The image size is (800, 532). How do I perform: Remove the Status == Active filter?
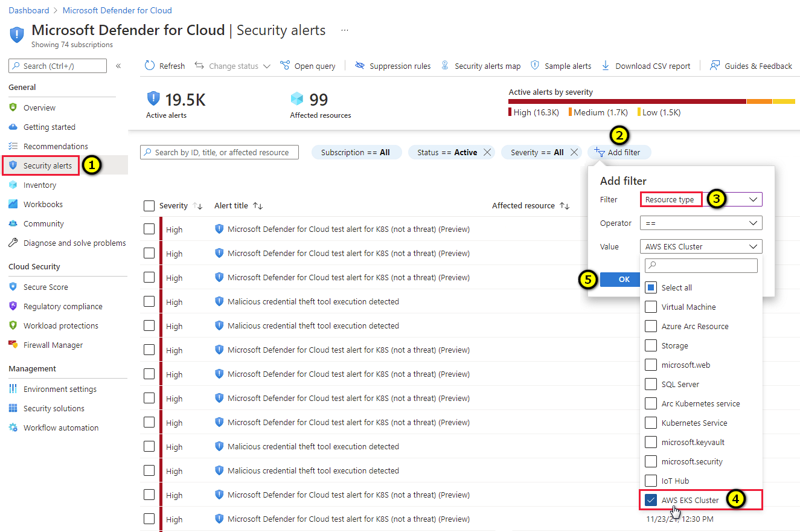pyautogui.click(x=487, y=152)
